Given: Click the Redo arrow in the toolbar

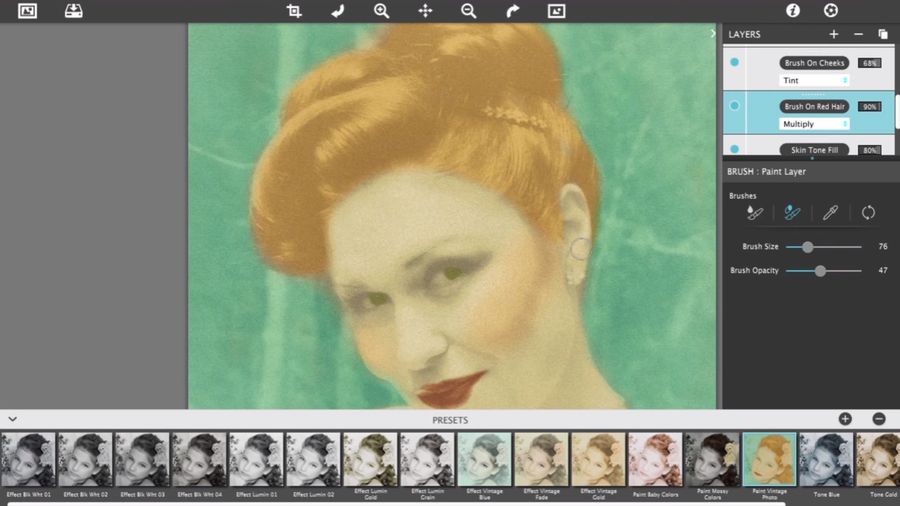Looking at the screenshot, I should (513, 11).
